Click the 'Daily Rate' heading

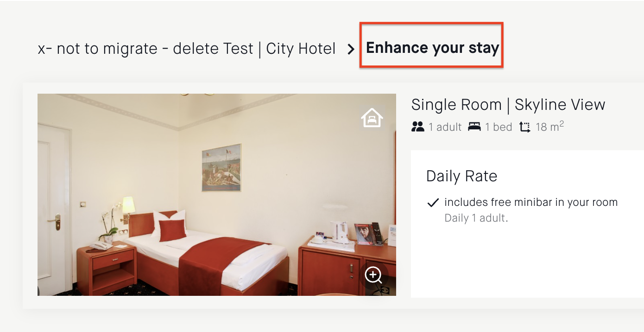tap(461, 176)
